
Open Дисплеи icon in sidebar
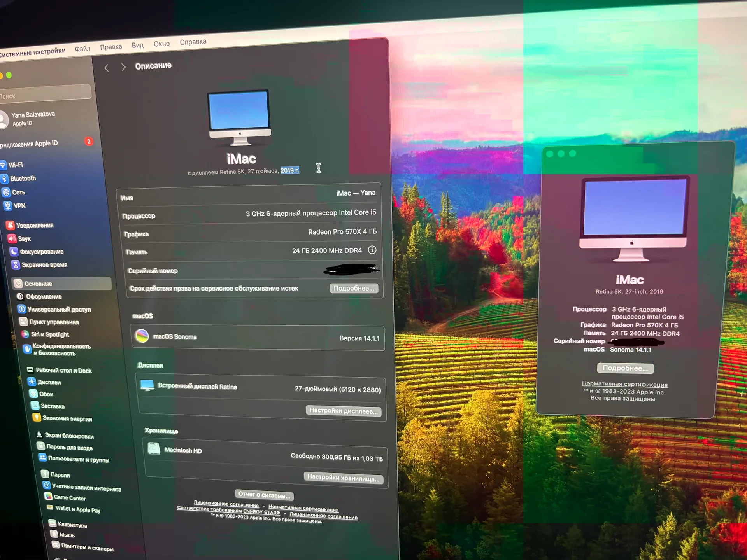coord(32,381)
